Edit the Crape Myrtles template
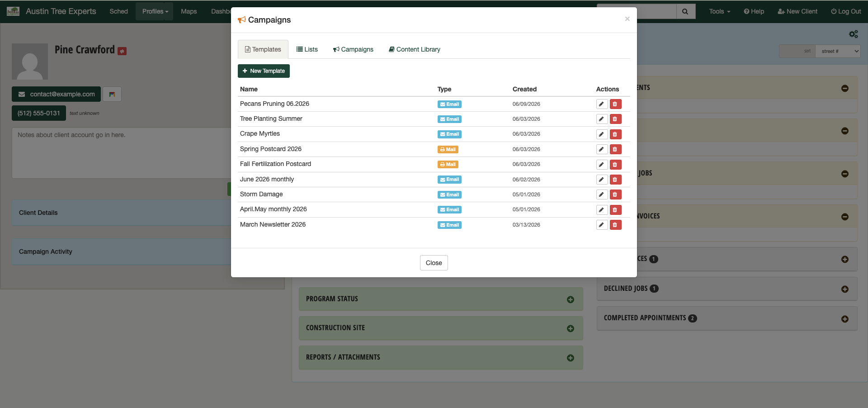 point(602,134)
